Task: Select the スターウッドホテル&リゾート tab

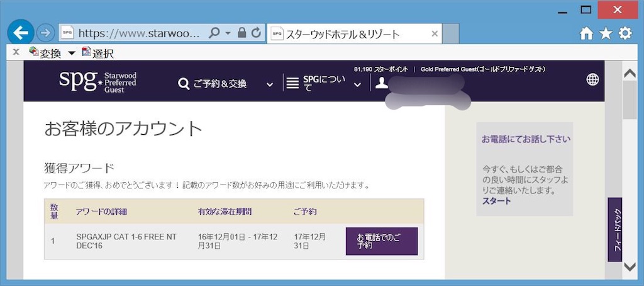Action: (x=354, y=34)
